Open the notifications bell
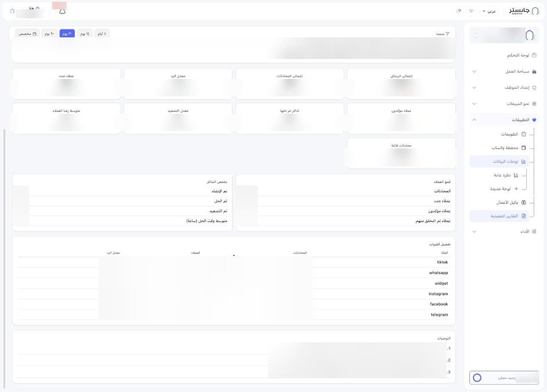 pos(62,11)
